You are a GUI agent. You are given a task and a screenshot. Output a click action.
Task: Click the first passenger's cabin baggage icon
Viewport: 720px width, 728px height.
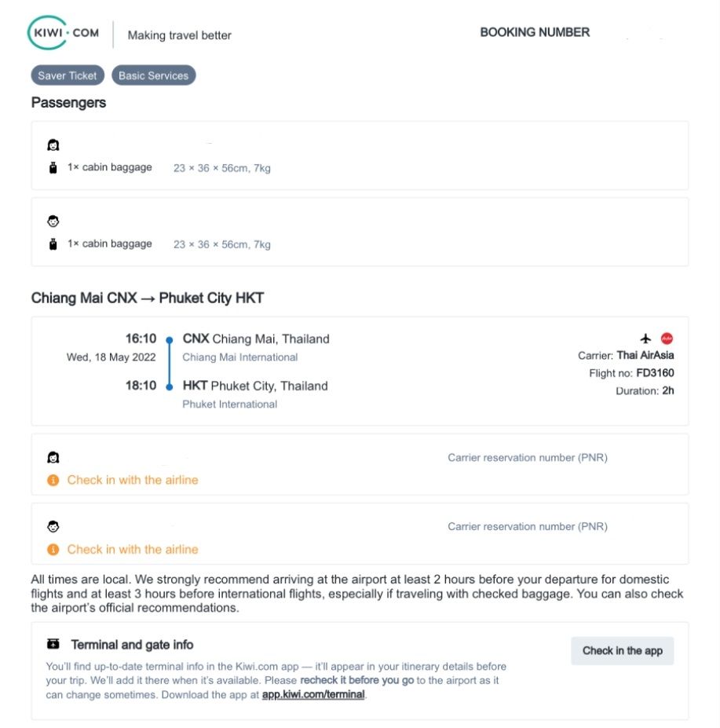53,168
